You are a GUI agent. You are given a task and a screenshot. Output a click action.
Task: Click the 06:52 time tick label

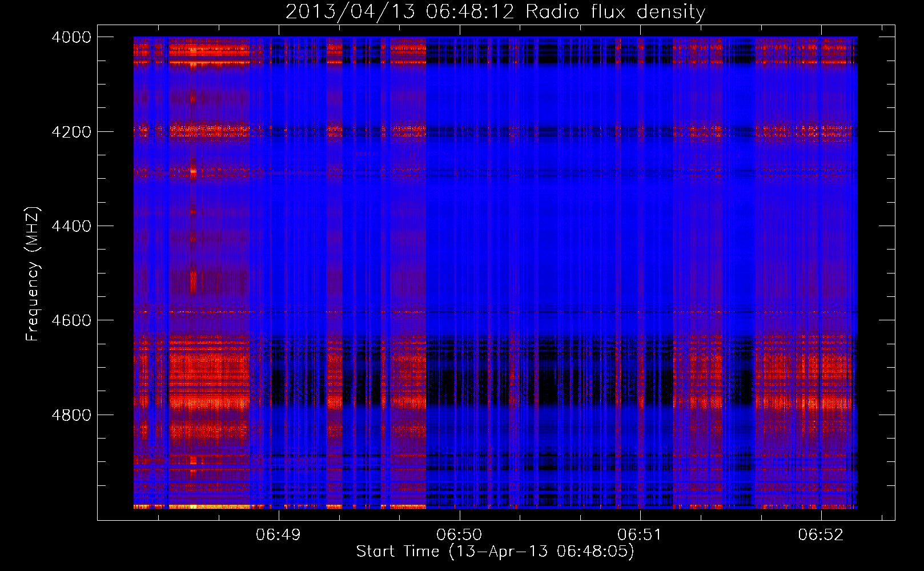pos(821,535)
